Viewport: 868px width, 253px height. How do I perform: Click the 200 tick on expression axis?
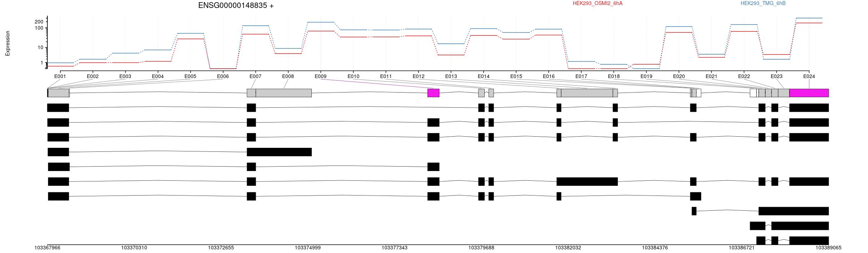pyautogui.click(x=39, y=22)
